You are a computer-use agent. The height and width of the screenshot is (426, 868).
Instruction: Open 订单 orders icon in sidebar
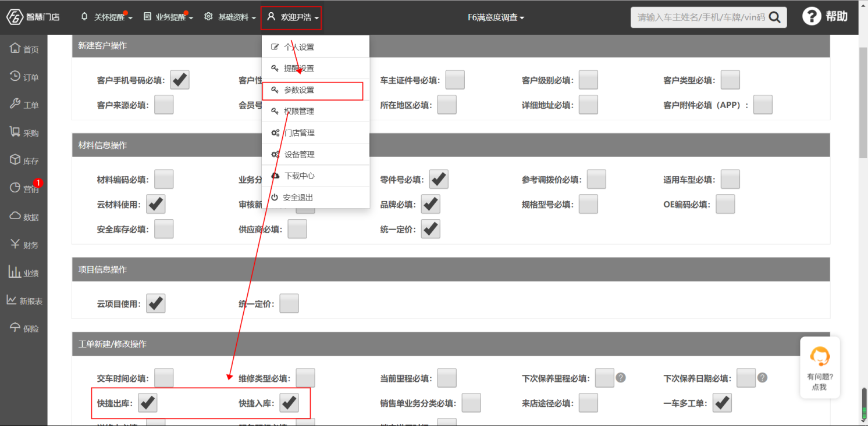tap(16, 76)
